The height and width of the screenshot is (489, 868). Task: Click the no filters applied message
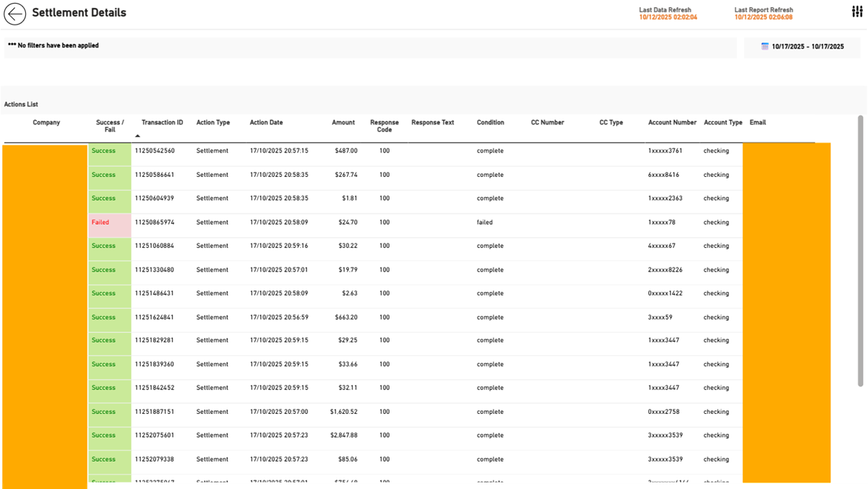53,46
